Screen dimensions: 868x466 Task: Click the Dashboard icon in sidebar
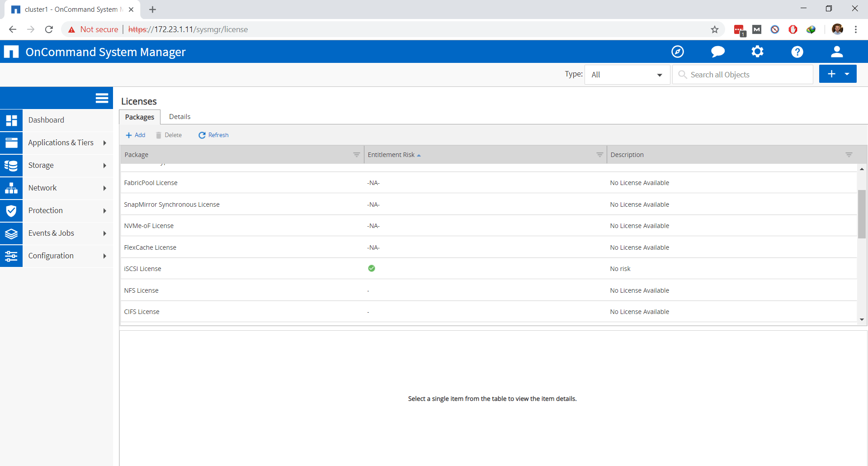point(11,120)
